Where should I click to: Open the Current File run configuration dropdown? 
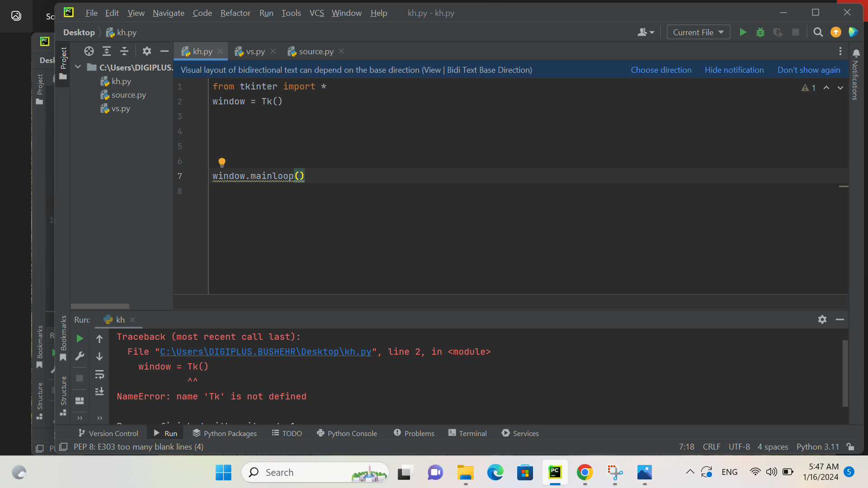pyautogui.click(x=698, y=32)
